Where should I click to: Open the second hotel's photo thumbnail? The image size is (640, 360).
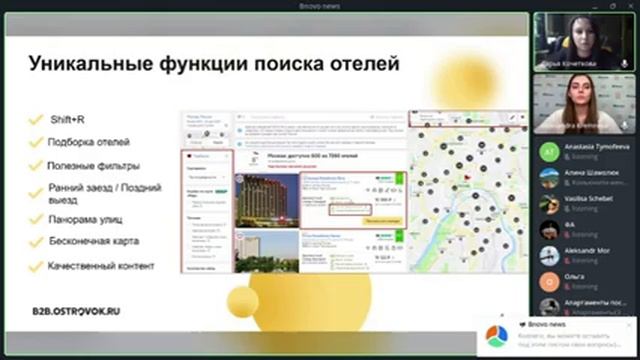click(x=267, y=251)
